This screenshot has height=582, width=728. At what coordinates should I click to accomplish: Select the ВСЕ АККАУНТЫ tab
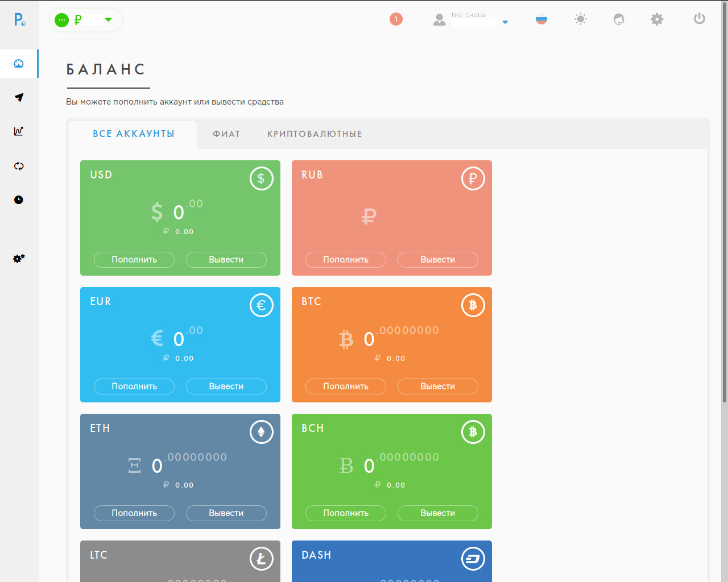pyautogui.click(x=134, y=134)
